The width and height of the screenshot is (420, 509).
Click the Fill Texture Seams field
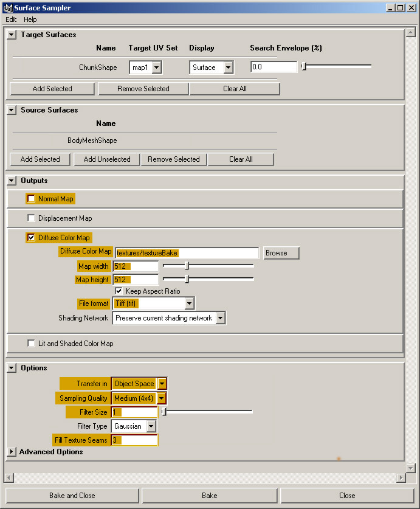pyautogui.click(x=134, y=440)
